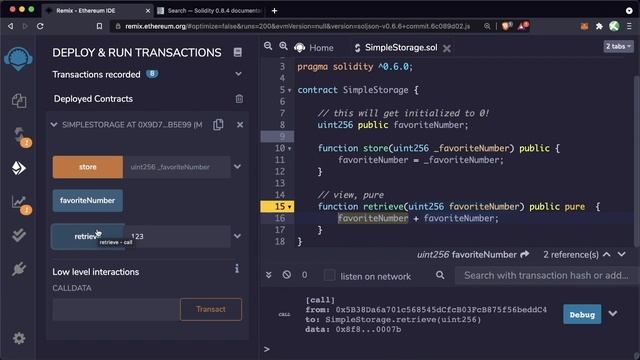Switch to the Solidity documentation browser tab
Image resolution: width=640 pixels, height=360 pixels.
209,11
